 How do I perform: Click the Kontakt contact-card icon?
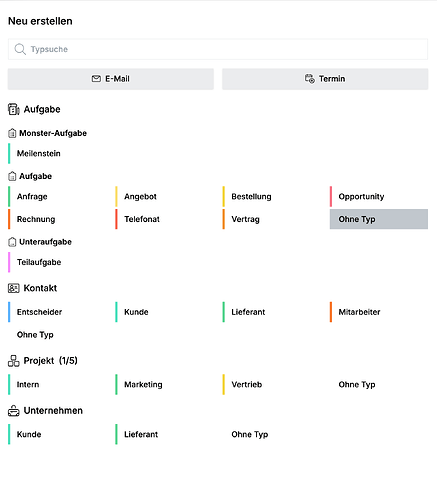[14, 288]
